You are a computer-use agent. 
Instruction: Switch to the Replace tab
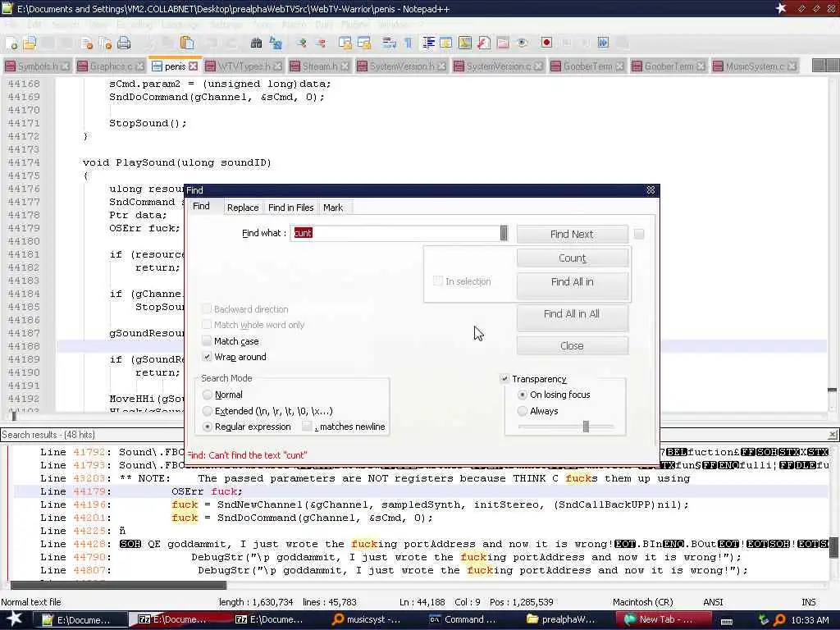coord(243,208)
